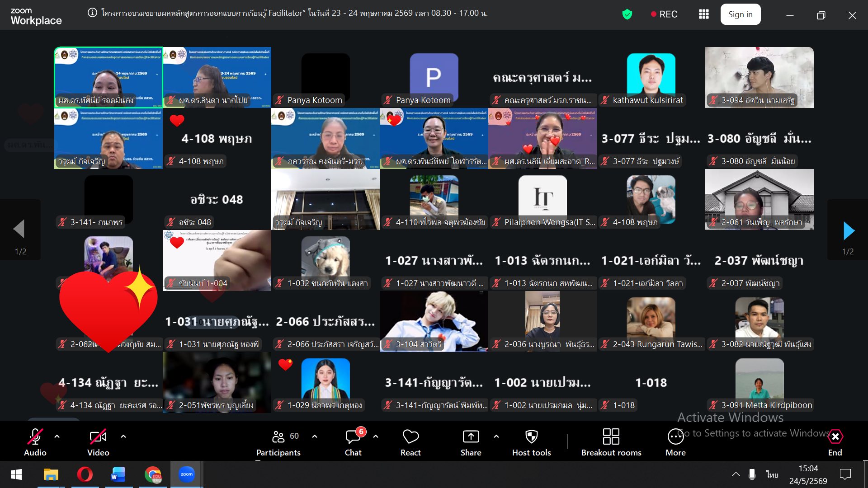The height and width of the screenshot is (488, 868).
Task: Select the 4-134 participant tile
Action: (108, 382)
